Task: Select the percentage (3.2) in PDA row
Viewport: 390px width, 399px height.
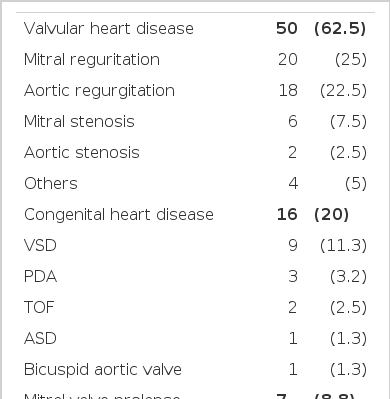Action: point(348,276)
